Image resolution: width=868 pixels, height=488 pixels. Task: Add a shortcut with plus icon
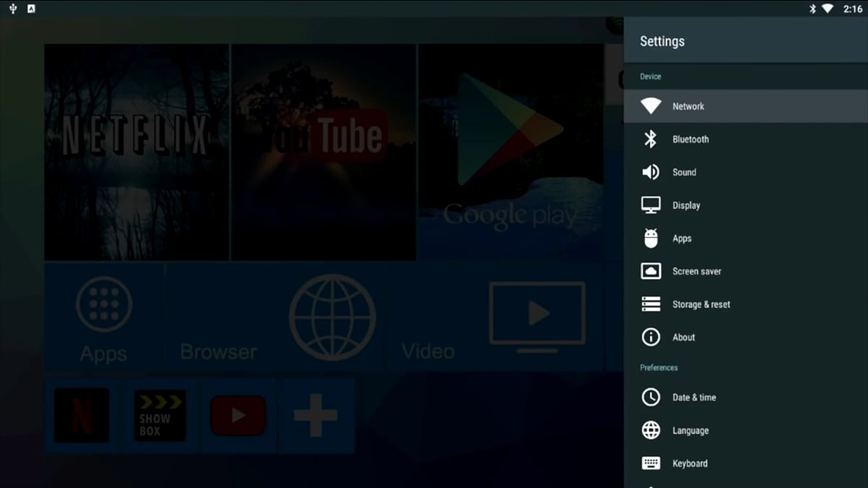pyautogui.click(x=315, y=416)
